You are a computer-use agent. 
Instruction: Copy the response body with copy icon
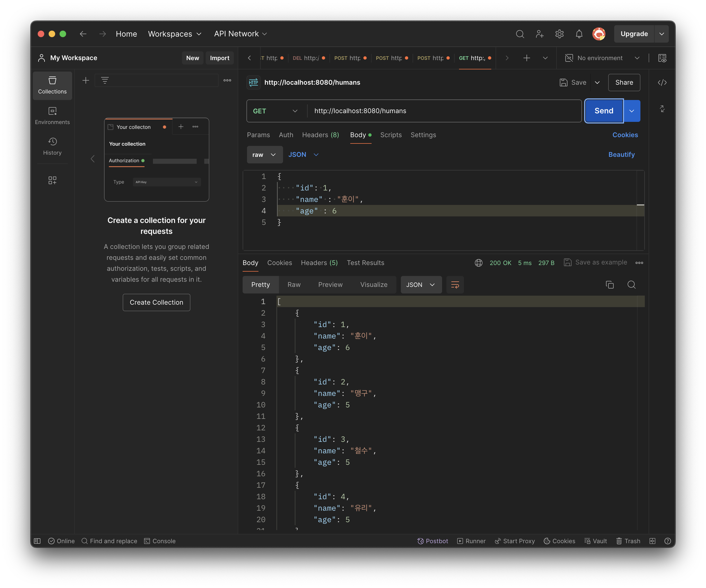tap(610, 285)
